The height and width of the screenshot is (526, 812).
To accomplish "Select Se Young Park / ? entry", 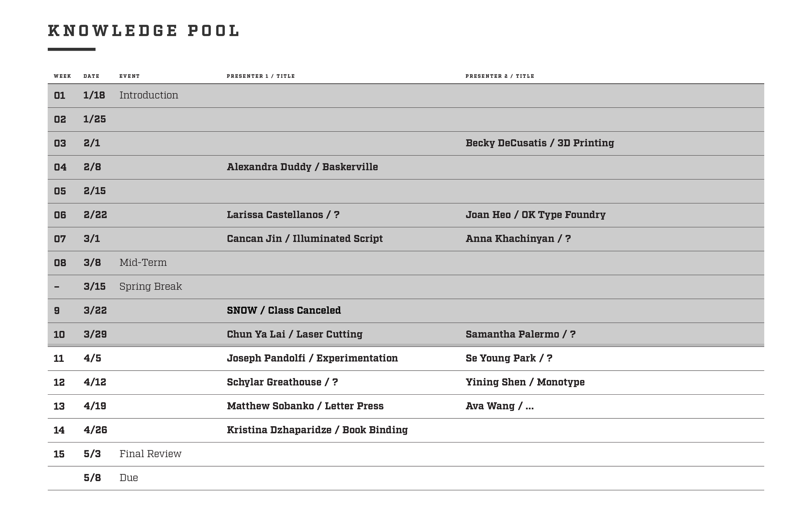I will (509, 358).
